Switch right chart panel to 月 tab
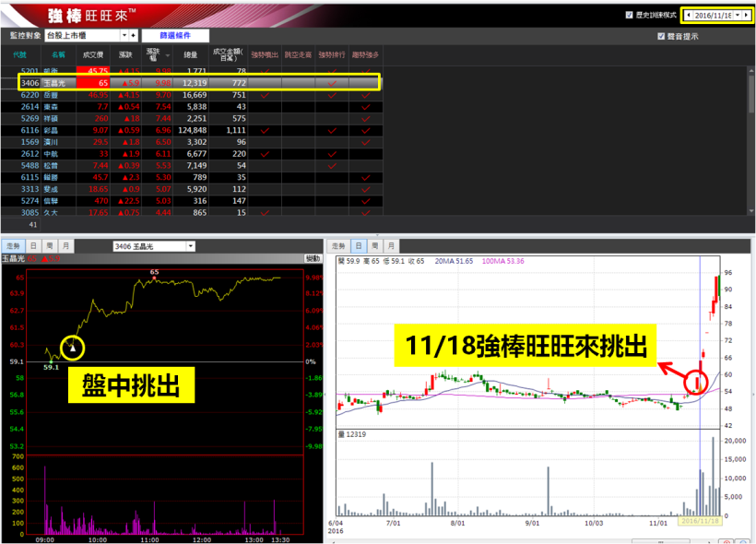756x544 pixels. tap(391, 246)
